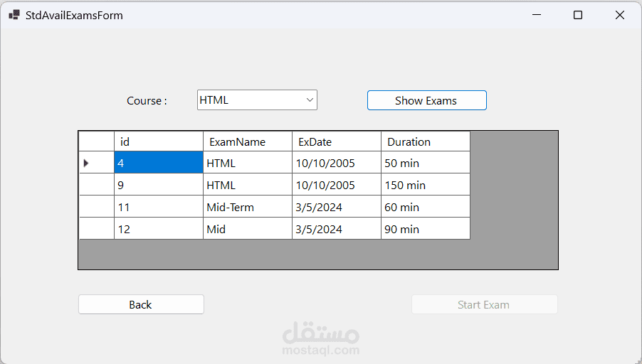Click the Course : label
The width and height of the screenshot is (642, 364).
coord(147,101)
